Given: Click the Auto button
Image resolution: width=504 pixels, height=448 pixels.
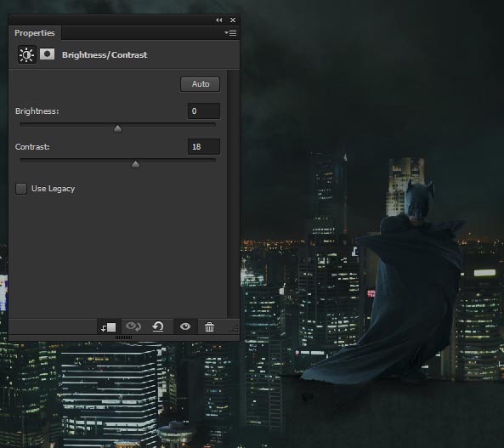Looking at the screenshot, I should point(201,84).
